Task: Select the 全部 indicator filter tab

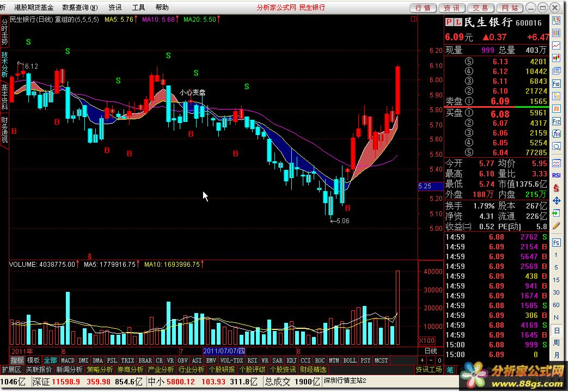Action: click(x=50, y=360)
